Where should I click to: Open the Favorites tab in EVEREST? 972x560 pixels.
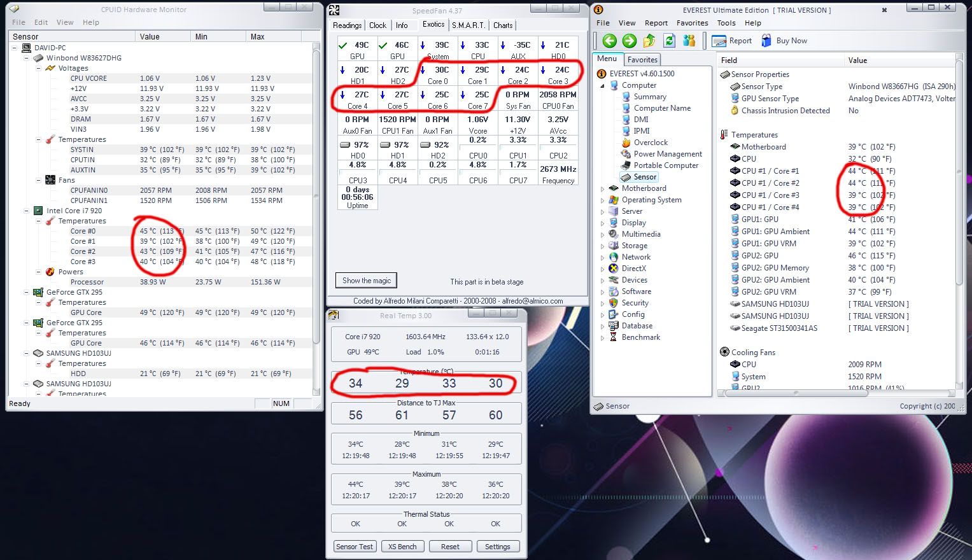click(642, 60)
